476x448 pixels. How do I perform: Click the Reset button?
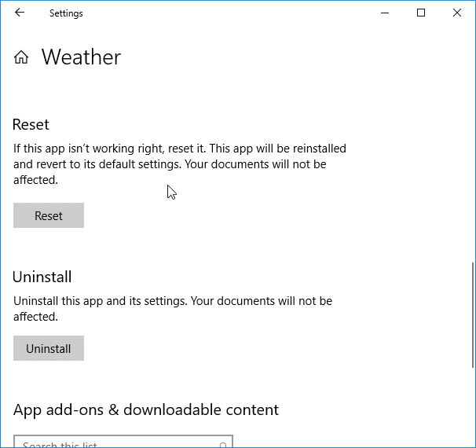coord(49,215)
